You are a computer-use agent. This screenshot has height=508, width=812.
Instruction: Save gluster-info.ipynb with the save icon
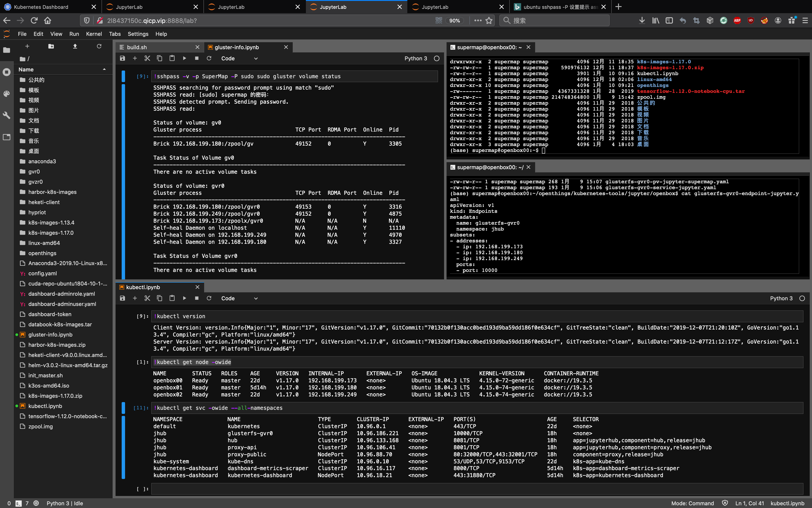click(x=123, y=59)
